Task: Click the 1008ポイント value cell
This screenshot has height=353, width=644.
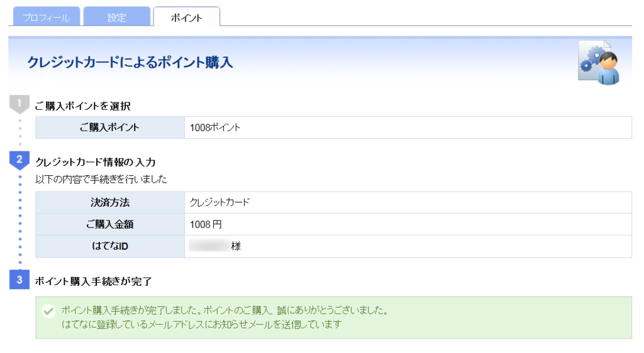Action: (408, 128)
